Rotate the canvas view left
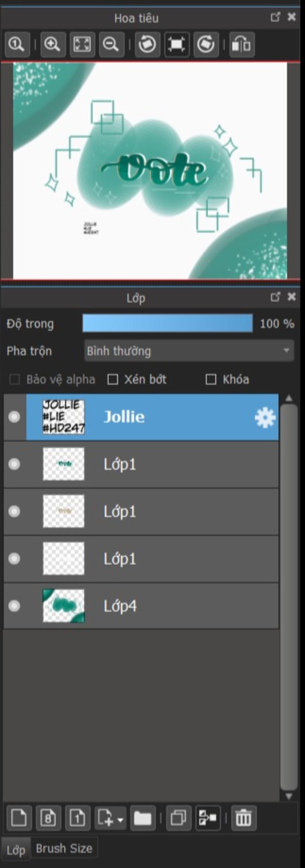The image size is (305, 868). point(147,44)
